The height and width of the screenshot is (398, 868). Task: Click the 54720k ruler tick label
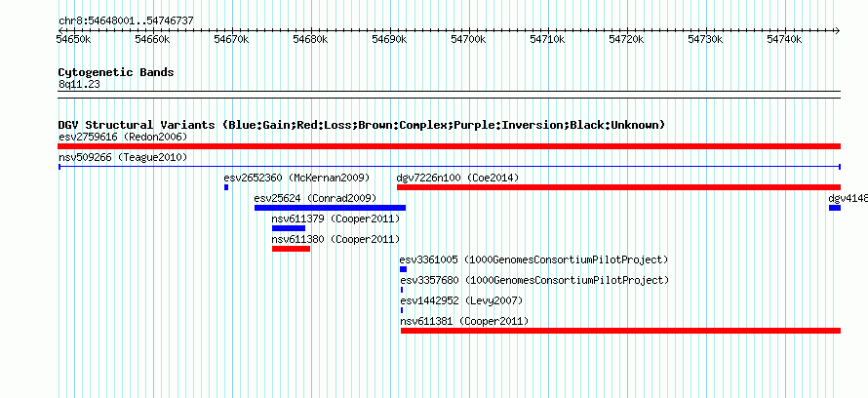(627, 39)
